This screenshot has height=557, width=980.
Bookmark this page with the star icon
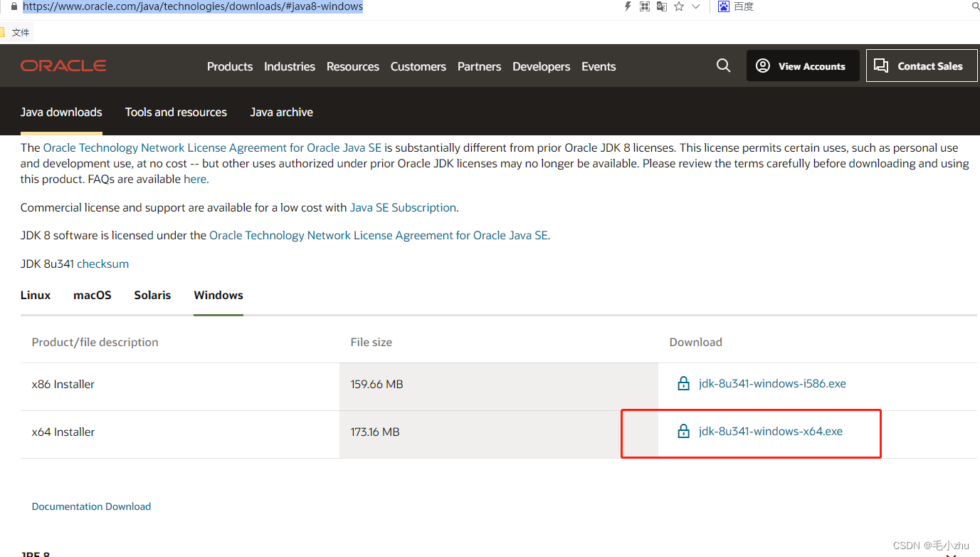tap(678, 6)
